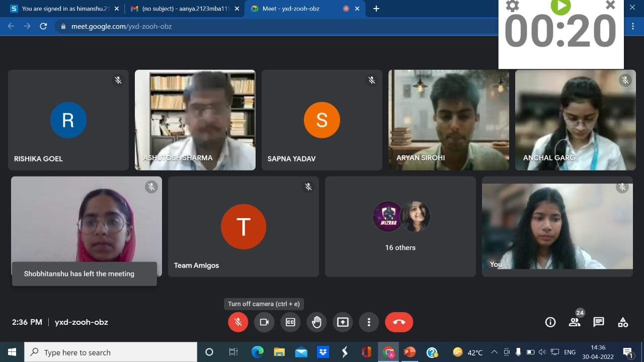Raise hand in the meeting
This screenshot has width=644, height=362.
point(316,322)
